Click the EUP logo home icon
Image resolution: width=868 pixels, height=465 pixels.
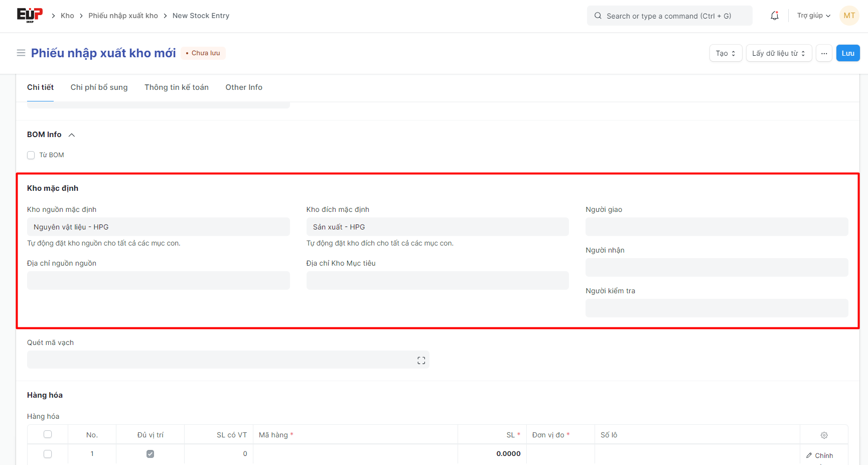pyautogui.click(x=30, y=16)
